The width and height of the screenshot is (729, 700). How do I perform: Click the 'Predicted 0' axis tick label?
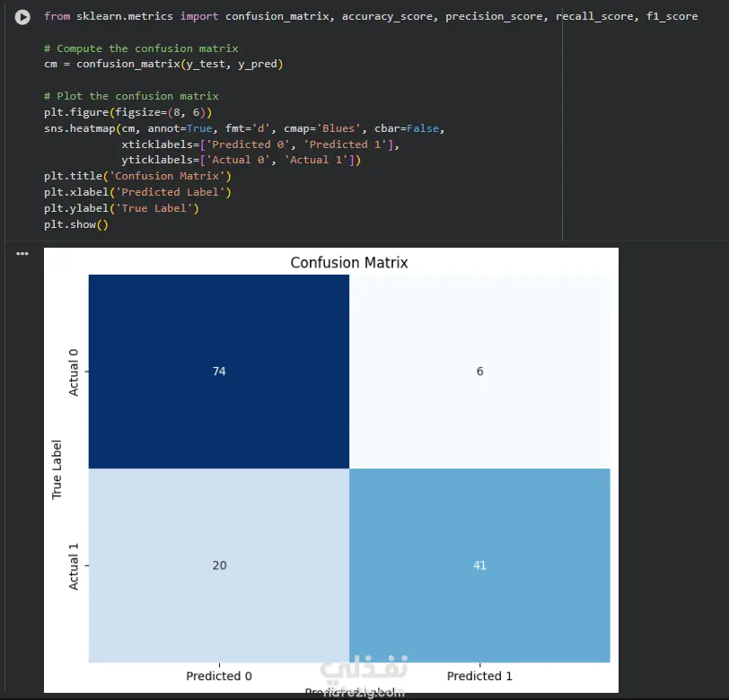click(219, 676)
